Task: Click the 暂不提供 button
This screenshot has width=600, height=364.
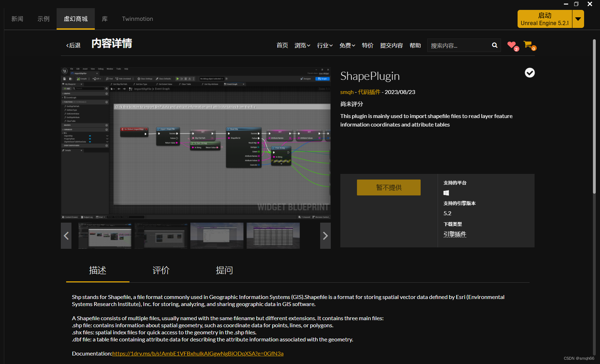Action: 388,187
